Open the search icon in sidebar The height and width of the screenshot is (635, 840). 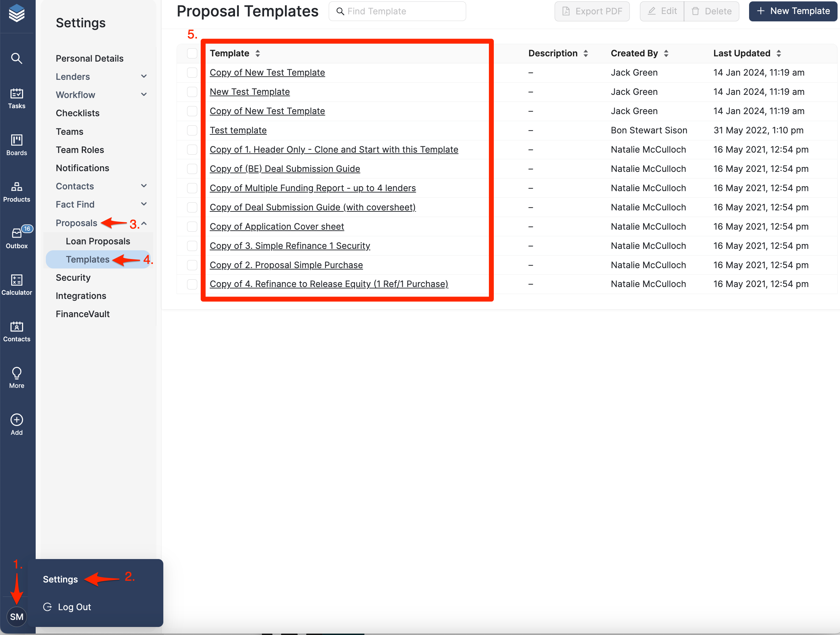point(16,58)
